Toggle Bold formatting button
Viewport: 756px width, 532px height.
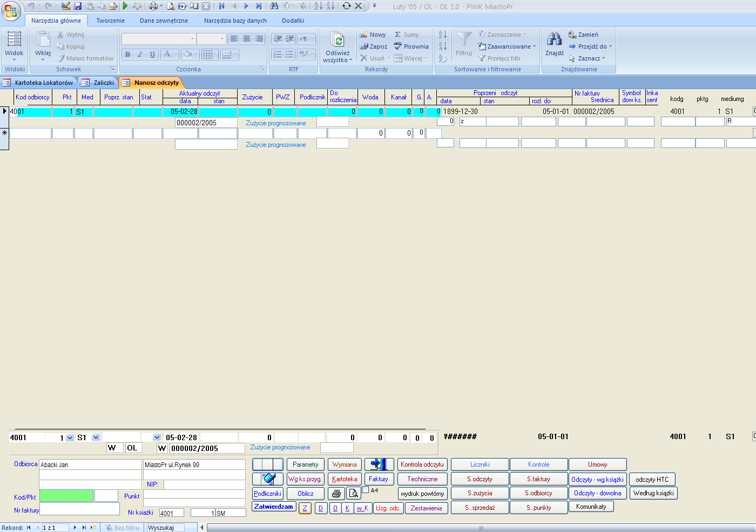tap(127, 54)
